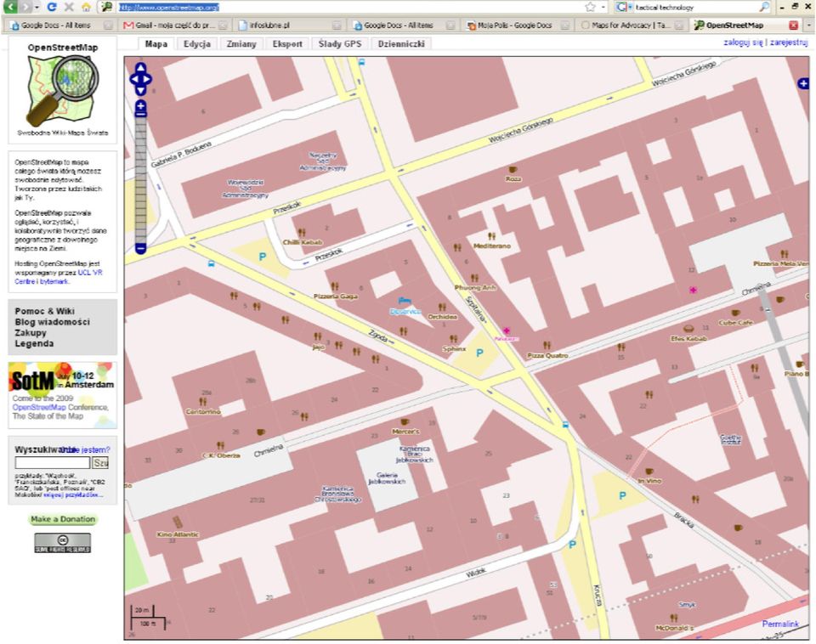Image resolution: width=816 pixels, height=644 pixels.
Task: Select the Mapa tab
Action: [156, 43]
